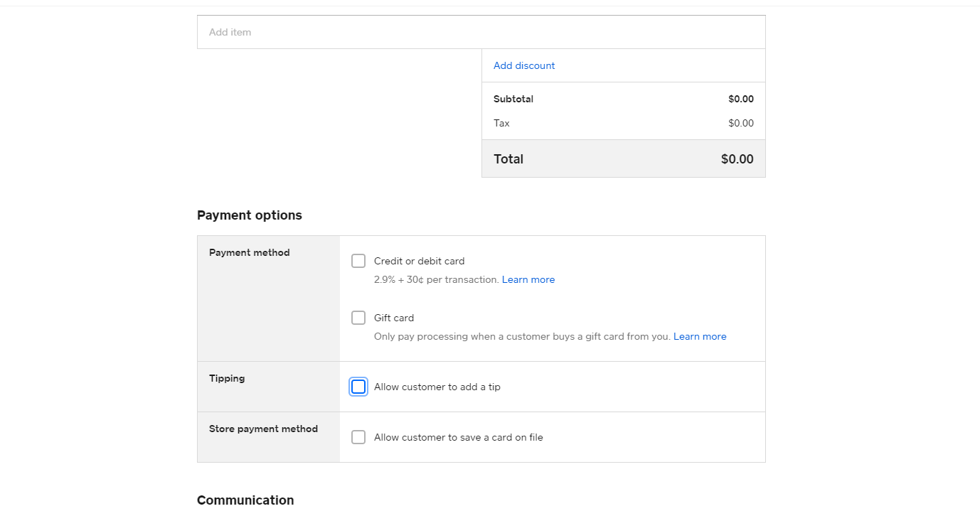Click the 'Allow customer to add a tip' label
Image resolution: width=980 pixels, height=516 pixels.
coord(437,387)
